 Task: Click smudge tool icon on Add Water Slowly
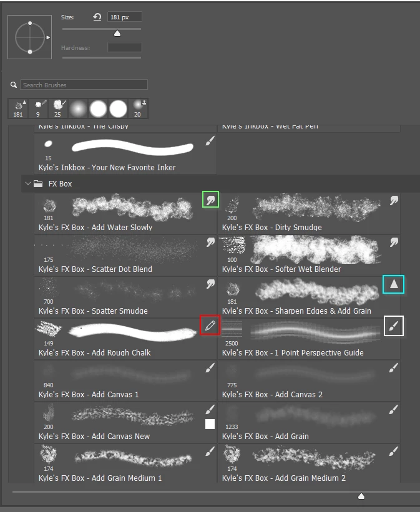click(x=210, y=200)
